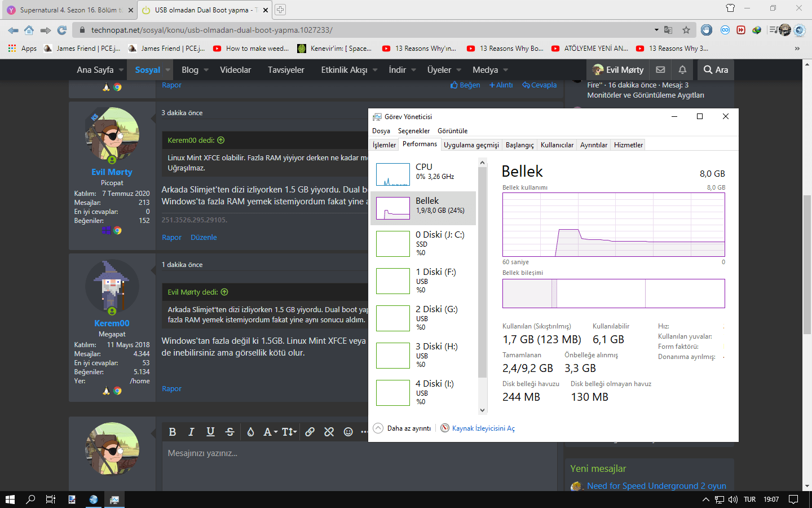812x508 pixels.
Task: Expand the İndir menu arrow
Action: coord(413,70)
